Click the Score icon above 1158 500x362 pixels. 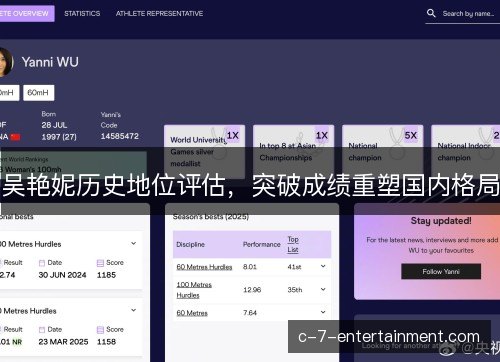100,330
